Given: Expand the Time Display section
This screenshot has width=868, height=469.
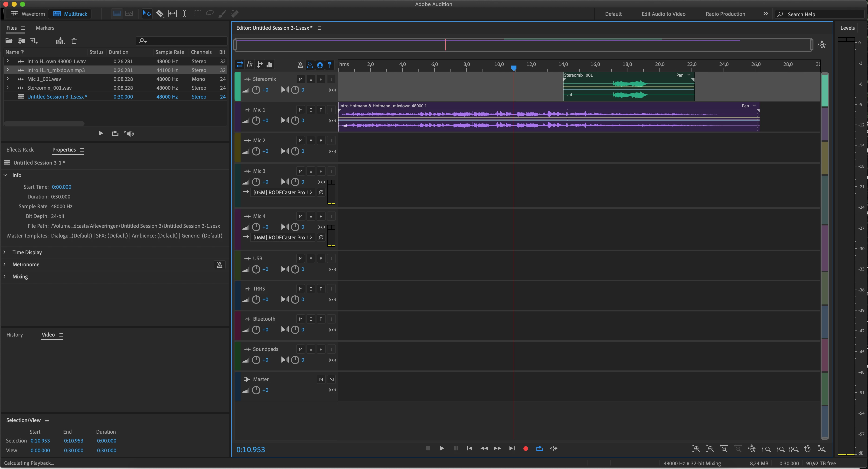Looking at the screenshot, I should coord(27,252).
